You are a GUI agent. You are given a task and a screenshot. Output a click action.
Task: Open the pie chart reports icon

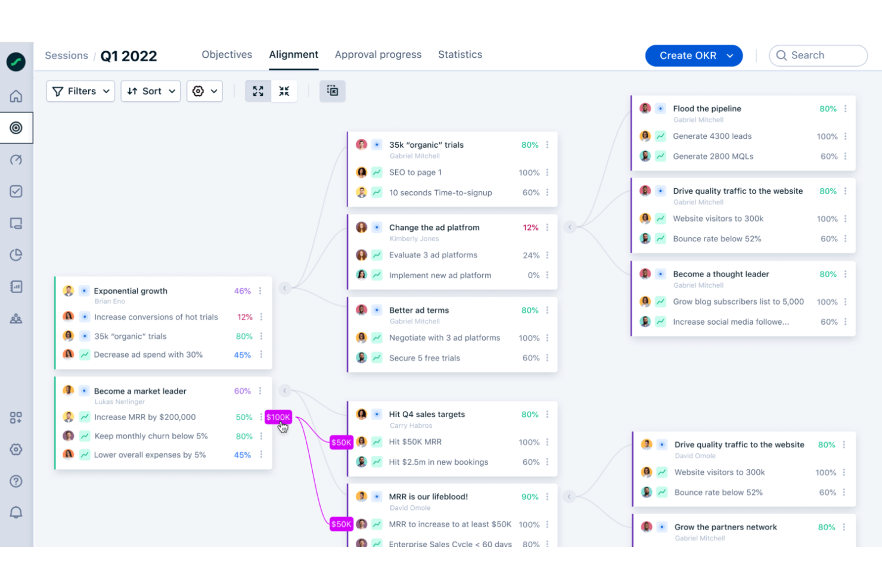pos(16,255)
